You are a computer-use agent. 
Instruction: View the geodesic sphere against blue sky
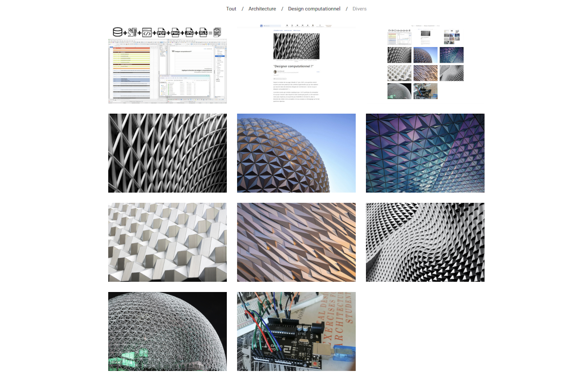click(x=296, y=153)
